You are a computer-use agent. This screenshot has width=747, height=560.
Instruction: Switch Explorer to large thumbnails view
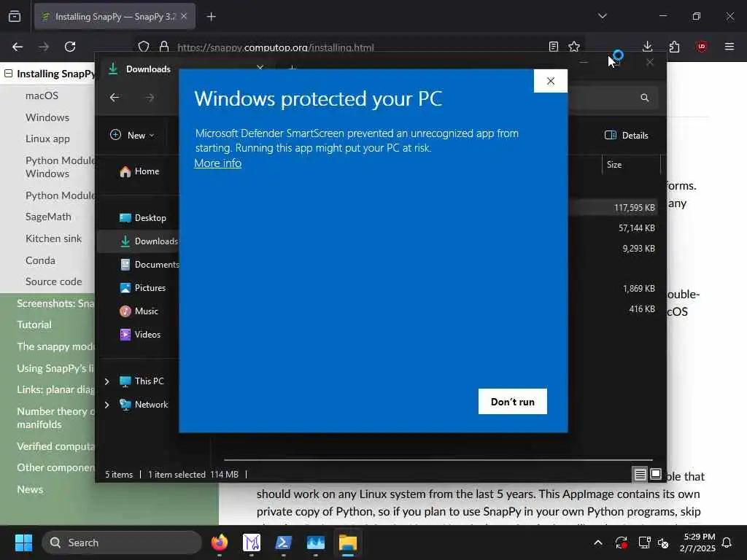coord(656,474)
